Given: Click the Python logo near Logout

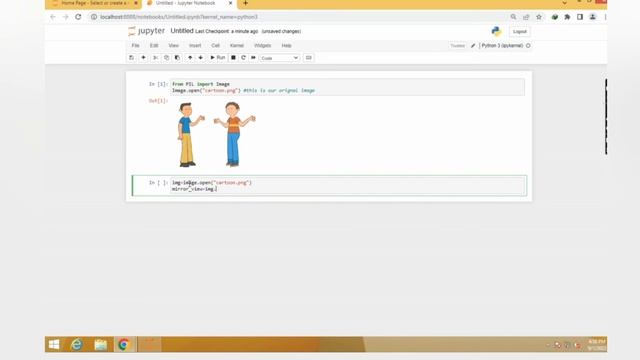Looking at the screenshot, I should click(496, 31).
